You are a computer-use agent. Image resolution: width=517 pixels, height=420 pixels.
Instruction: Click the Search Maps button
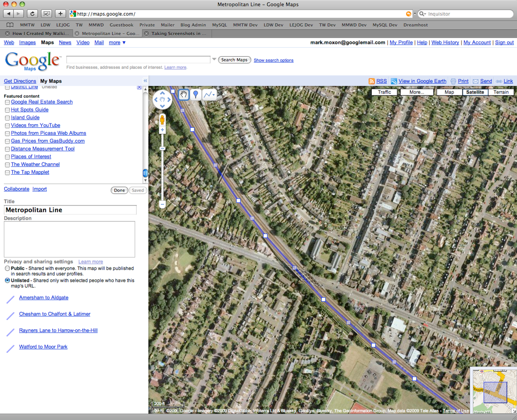[x=234, y=60]
